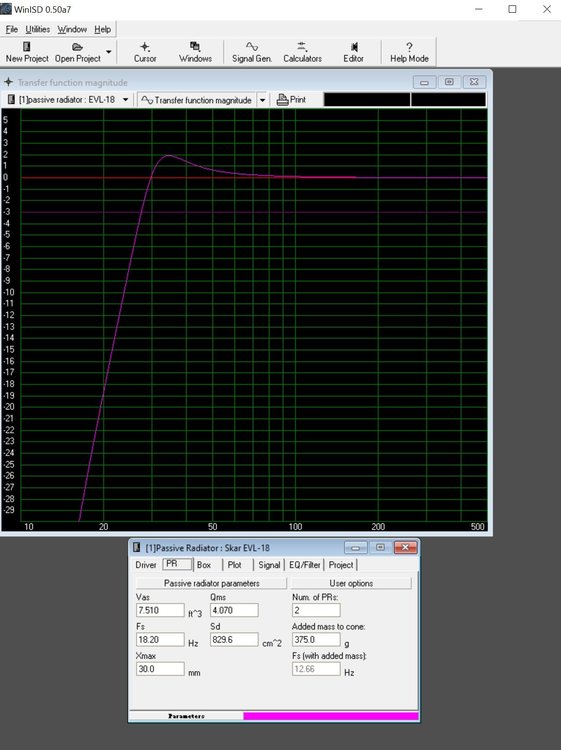Open the Utilities menu
561x750 pixels.
click(37, 29)
